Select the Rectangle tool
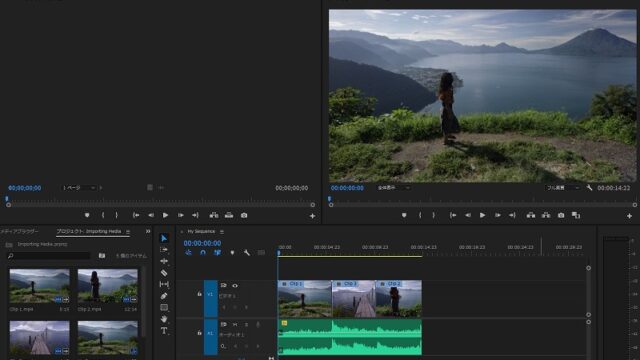Viewport: 640px width, 360px height. tap(164, 307)
